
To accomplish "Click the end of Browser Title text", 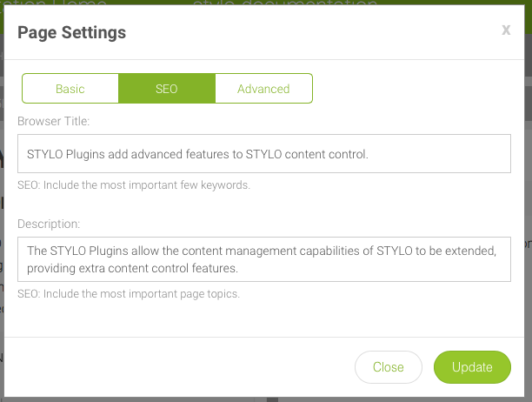I will tap(369, 154).
